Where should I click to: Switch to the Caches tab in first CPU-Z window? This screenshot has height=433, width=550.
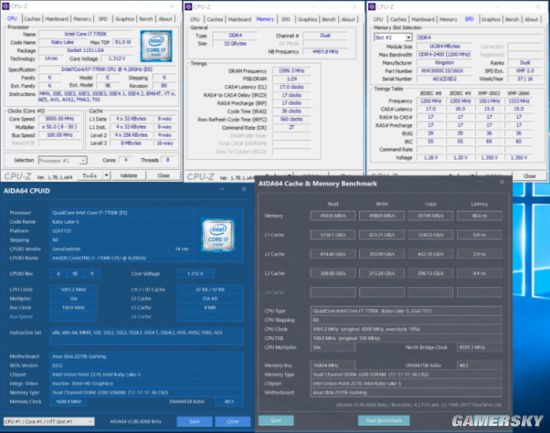pyautogui.click(x=32, y=19)
